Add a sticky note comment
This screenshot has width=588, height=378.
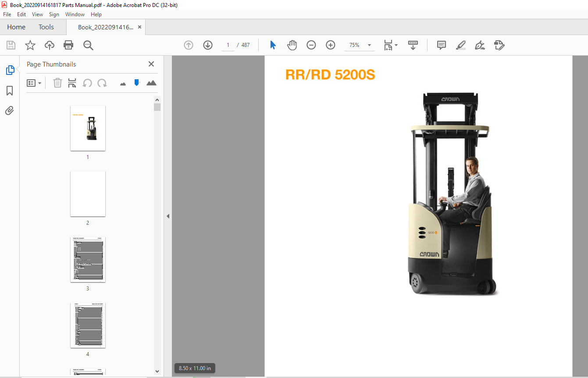(x=442, y=45)
